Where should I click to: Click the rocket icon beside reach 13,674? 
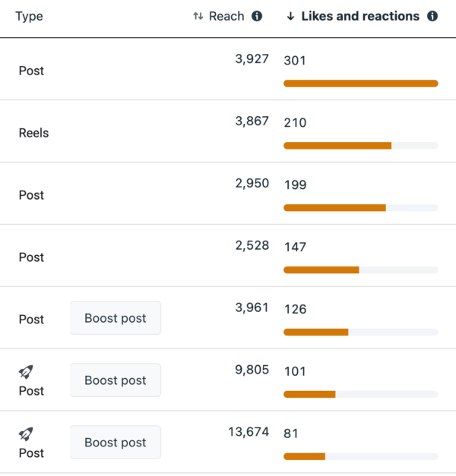pyautogui.click(x=26, y=434)
